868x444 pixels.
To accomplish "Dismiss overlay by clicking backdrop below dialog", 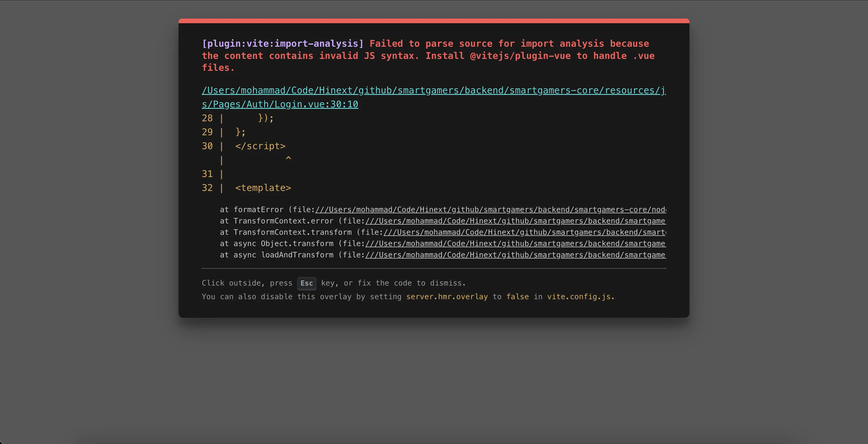I will 434,381.
